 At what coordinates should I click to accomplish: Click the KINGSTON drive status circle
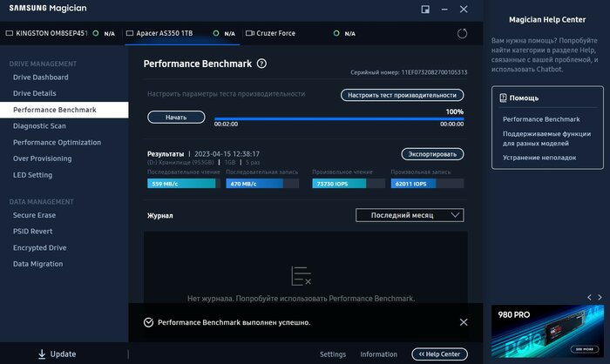click(96, 33)
